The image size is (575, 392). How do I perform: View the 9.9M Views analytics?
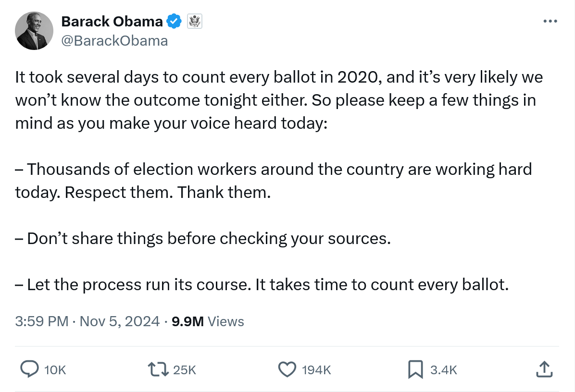coord(208,321)
